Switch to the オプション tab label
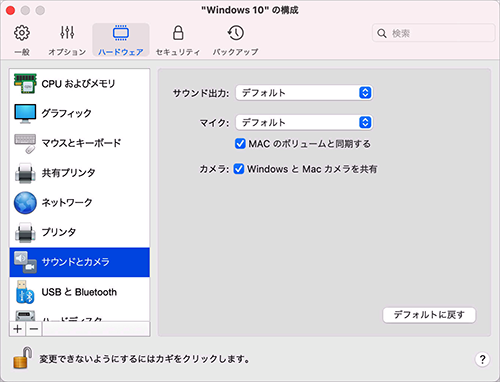The image size is (500, 382). pos(67,52)
